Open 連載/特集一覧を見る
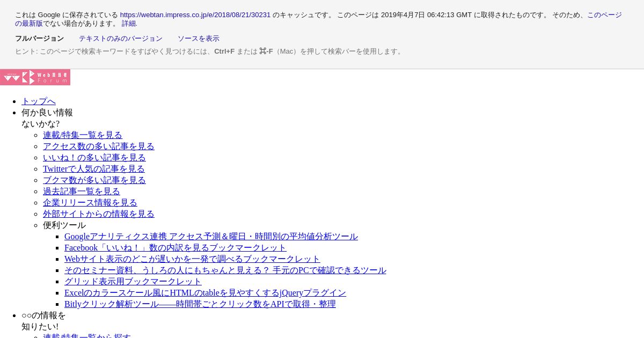This screenshot has width=644, height=338. [x=83, y=135]
